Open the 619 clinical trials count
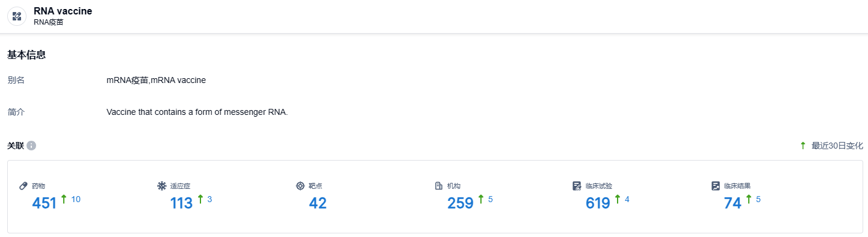The image size is (868, 237). click(598, 203)
